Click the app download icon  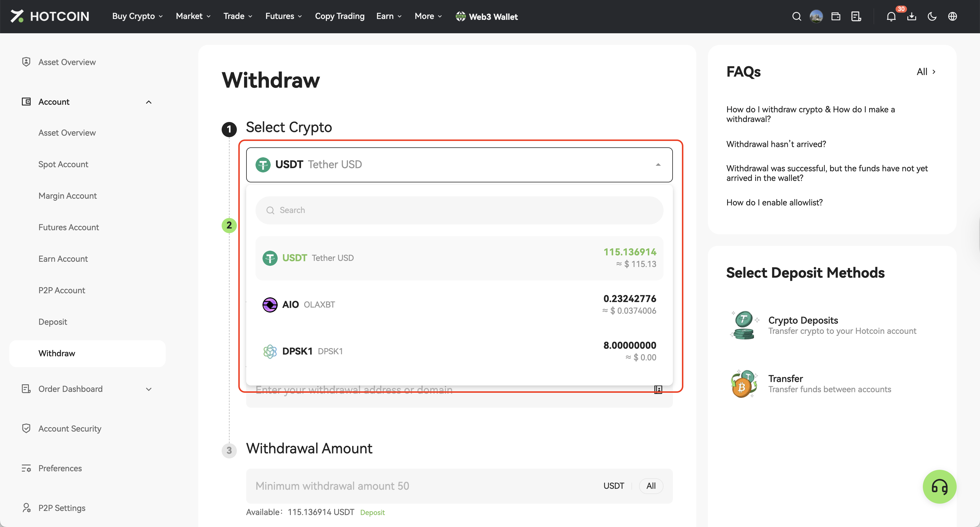[x=911, y=16]
